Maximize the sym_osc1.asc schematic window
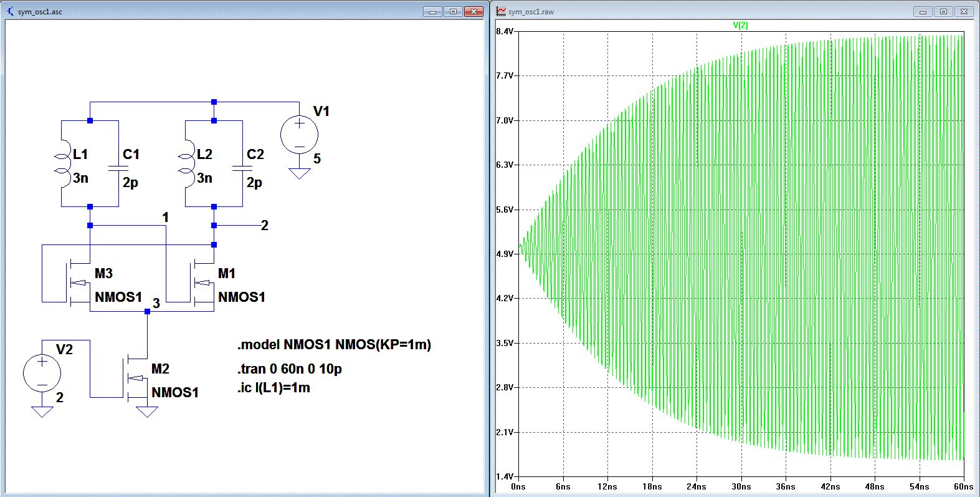 [x=453, y=11]
